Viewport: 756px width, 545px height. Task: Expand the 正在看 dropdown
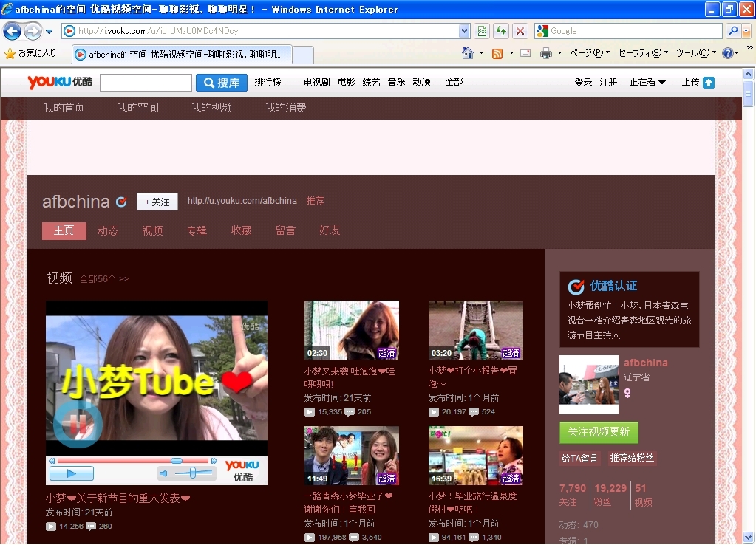pyautogui.click(x=647, y=82)
